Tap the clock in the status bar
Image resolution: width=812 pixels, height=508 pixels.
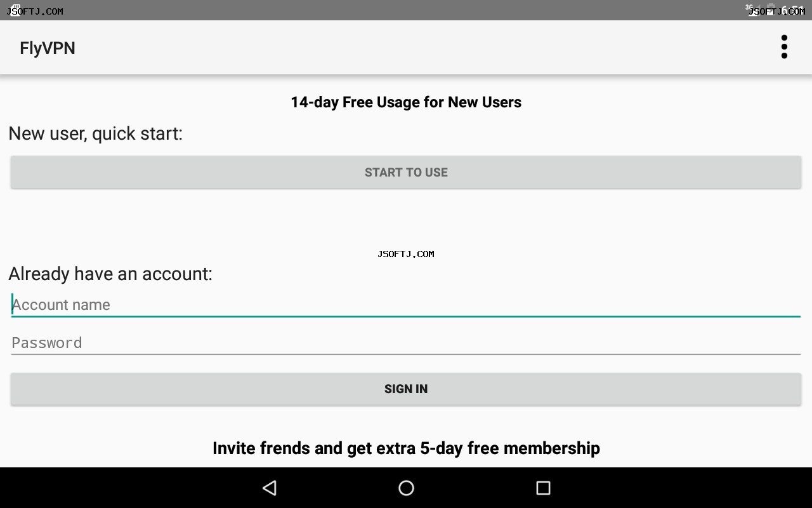793,10
